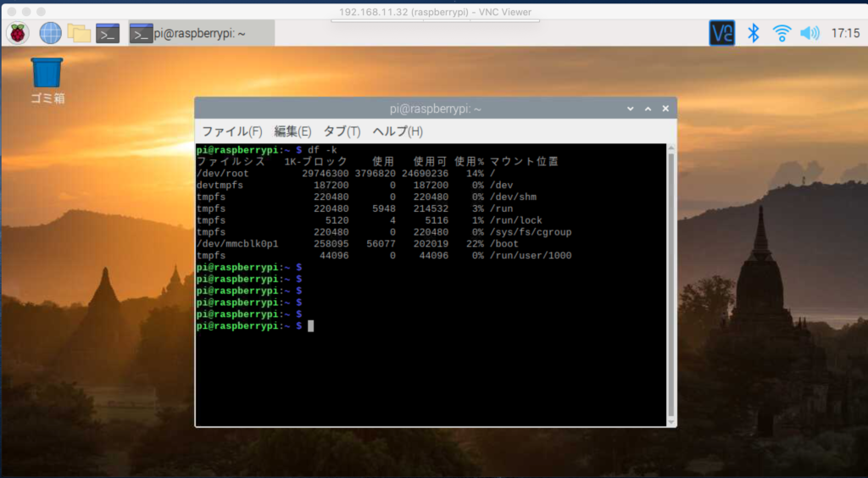868x478 pixels.
Task: Close the pi@raspberrypi terminal window
Action: pyautogui.click(x=665, y=109)
